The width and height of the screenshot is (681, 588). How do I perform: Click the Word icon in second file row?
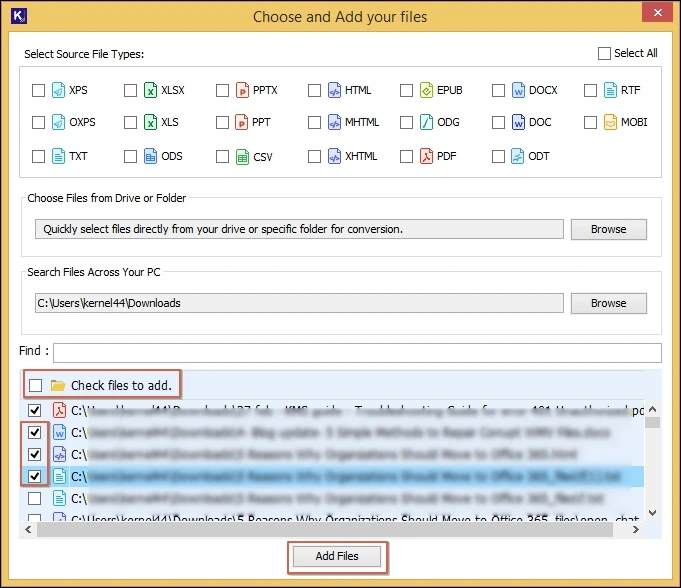[x=60, y=433]
